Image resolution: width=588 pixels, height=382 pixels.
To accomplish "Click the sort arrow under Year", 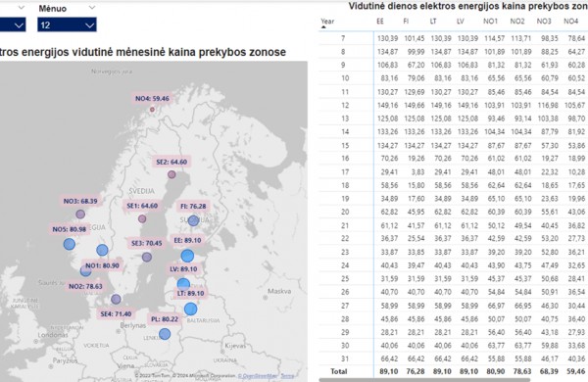I will tap(323, 27).
